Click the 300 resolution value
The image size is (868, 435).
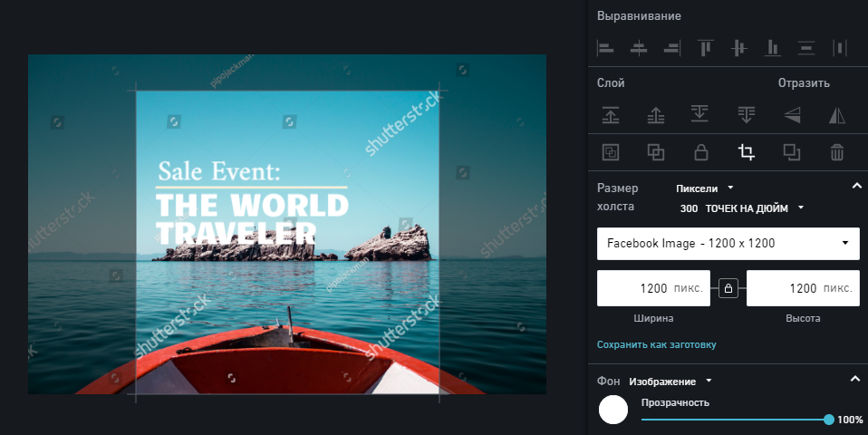(689, 208)
